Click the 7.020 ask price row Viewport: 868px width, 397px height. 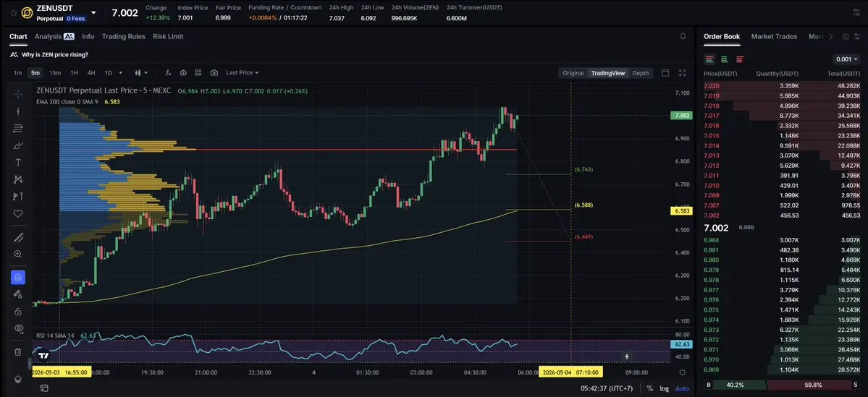tap(782, 86)
